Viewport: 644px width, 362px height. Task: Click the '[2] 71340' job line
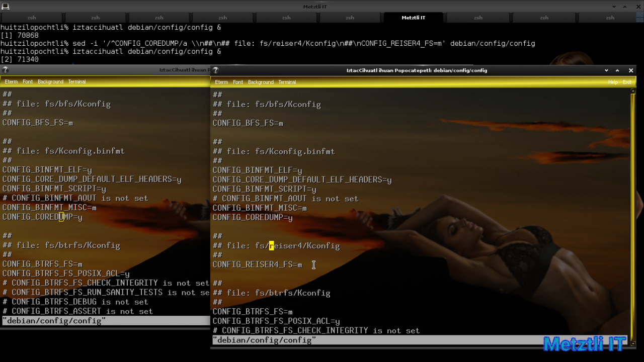(x=20, y=59)
